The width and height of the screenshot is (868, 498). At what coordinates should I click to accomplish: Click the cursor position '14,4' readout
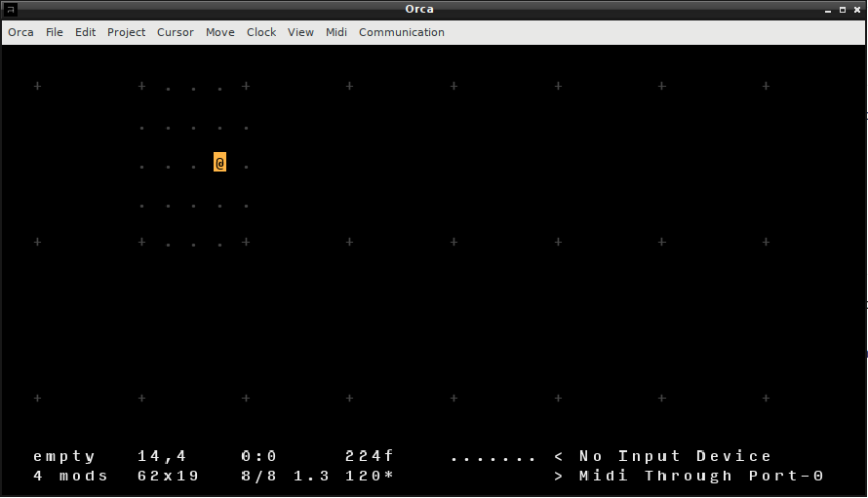[162, 456]
